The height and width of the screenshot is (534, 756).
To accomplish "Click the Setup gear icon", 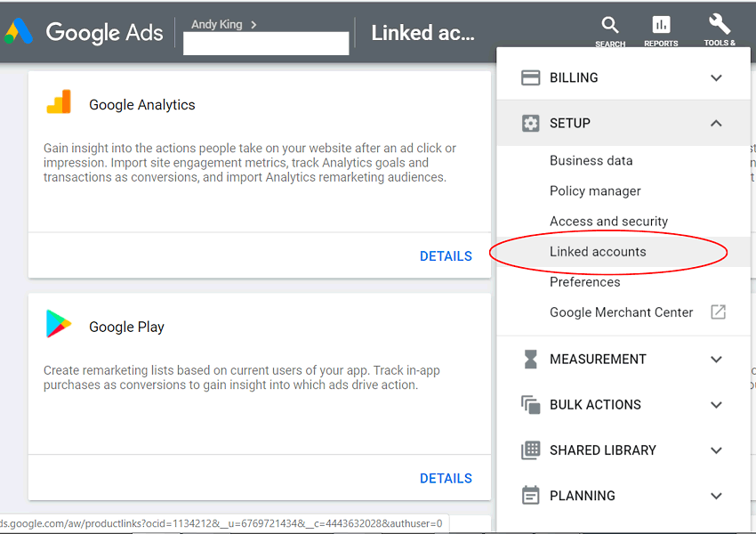I will [x=530, y=123].
